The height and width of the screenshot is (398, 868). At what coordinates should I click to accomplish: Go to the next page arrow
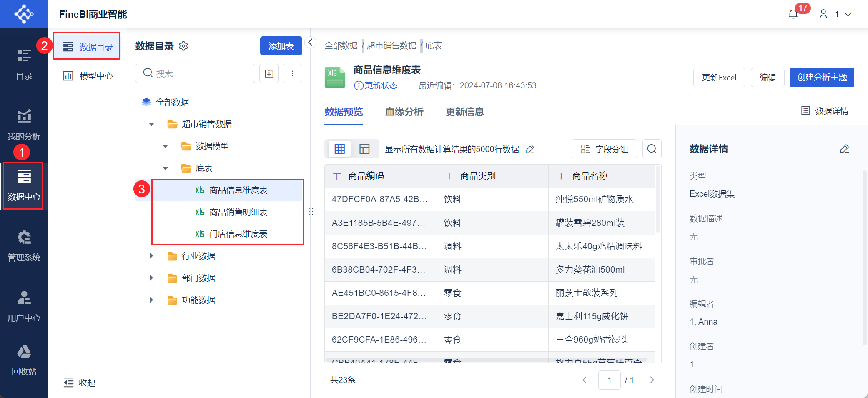652,380
